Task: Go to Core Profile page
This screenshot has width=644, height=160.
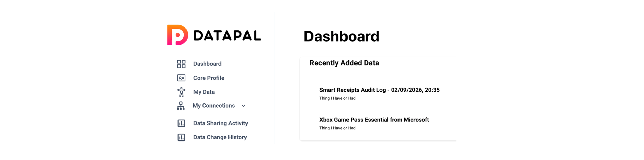Action: point(209,78)
